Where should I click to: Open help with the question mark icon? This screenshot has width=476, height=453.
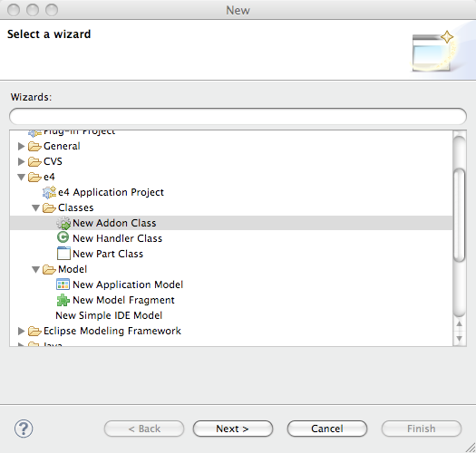24,429
